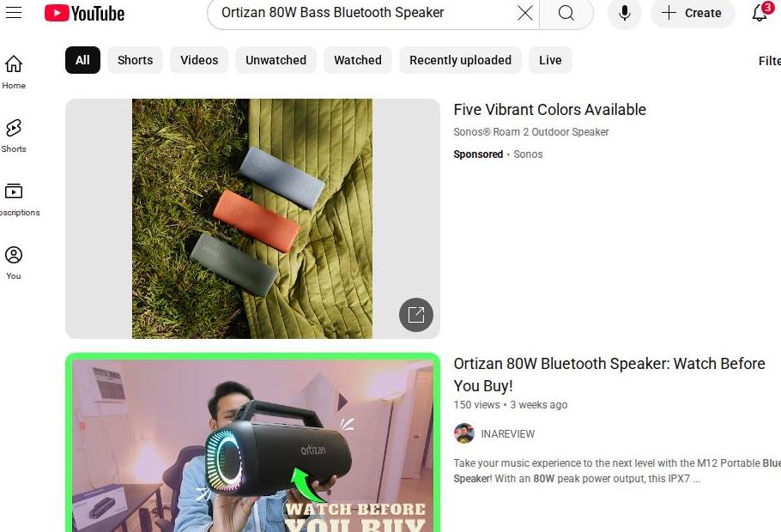The height and width of the screenshot is (532, 781).
Task: Select the Live filter chip
Action: [550, 60]
